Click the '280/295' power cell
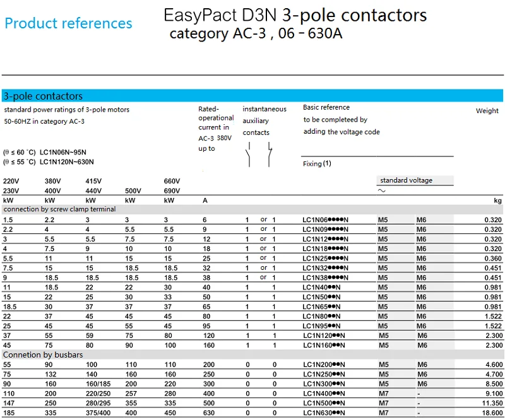The image size is (505, 420). pos(98,403)
